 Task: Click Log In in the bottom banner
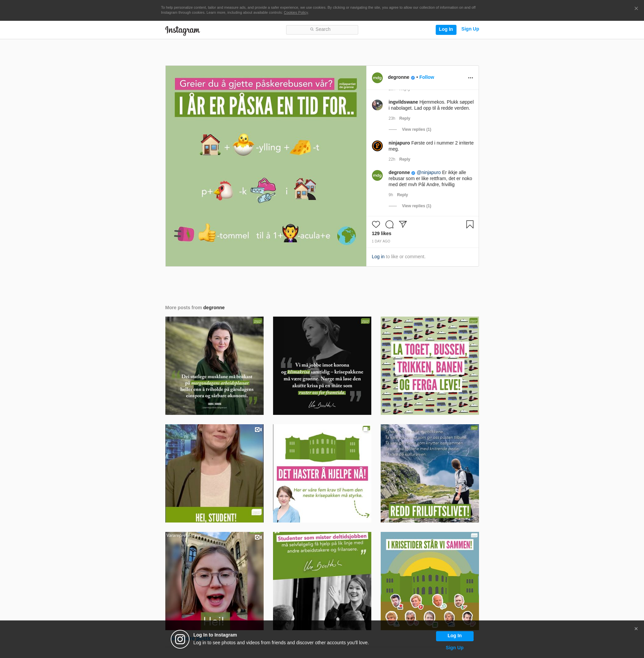(x=454, y=636)
